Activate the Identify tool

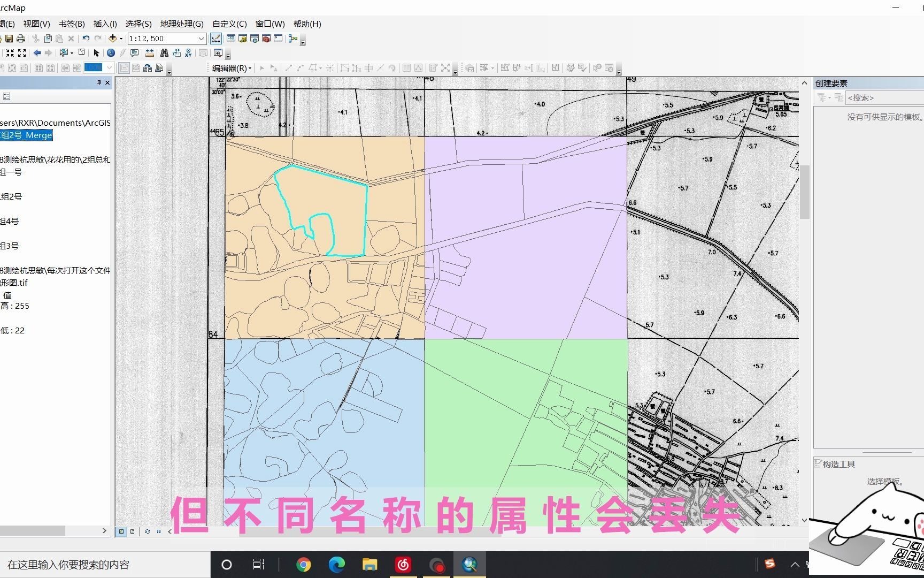[111, 53]
